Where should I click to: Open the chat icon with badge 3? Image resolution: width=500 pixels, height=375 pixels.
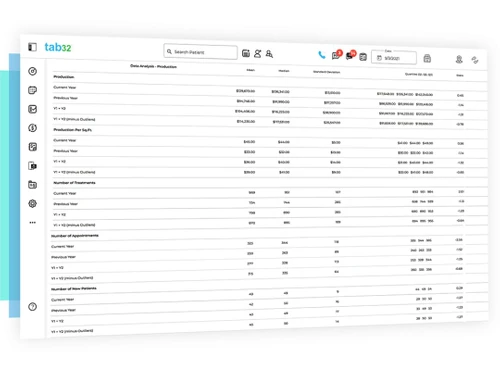[x=336, y=55]
